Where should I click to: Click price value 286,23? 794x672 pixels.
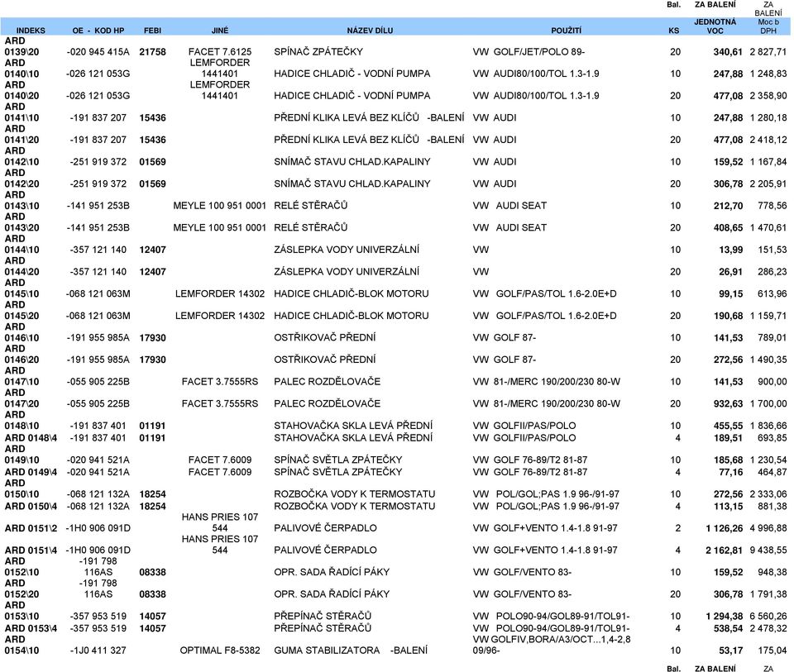(772, 272)
